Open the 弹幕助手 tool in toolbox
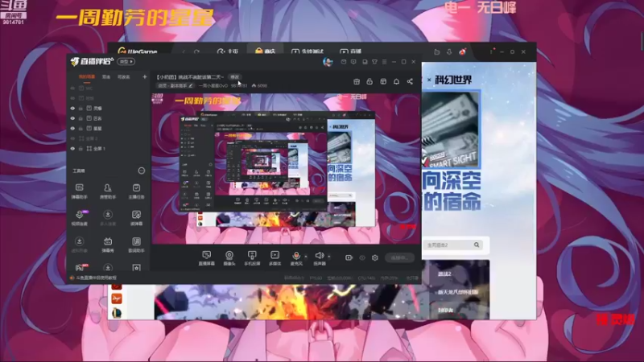The width and height of the screenshot is (644, 362). tap(79, 191)
